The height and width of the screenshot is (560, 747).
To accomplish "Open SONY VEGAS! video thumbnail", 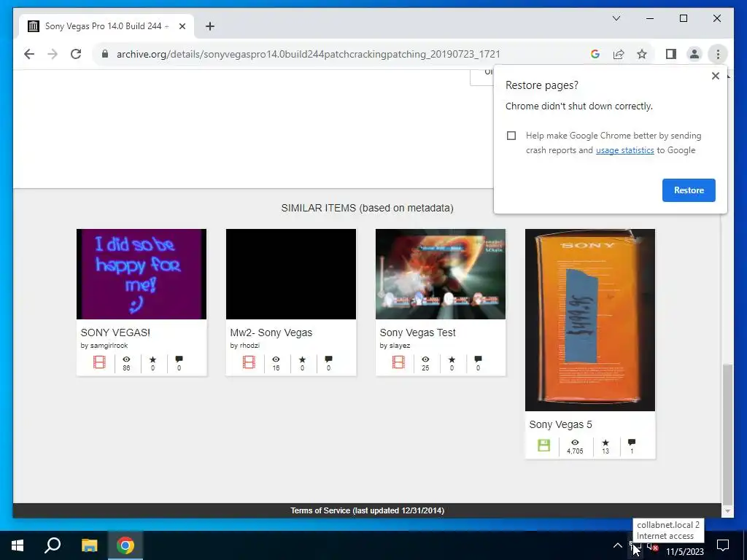I will [x=142, y=274].
